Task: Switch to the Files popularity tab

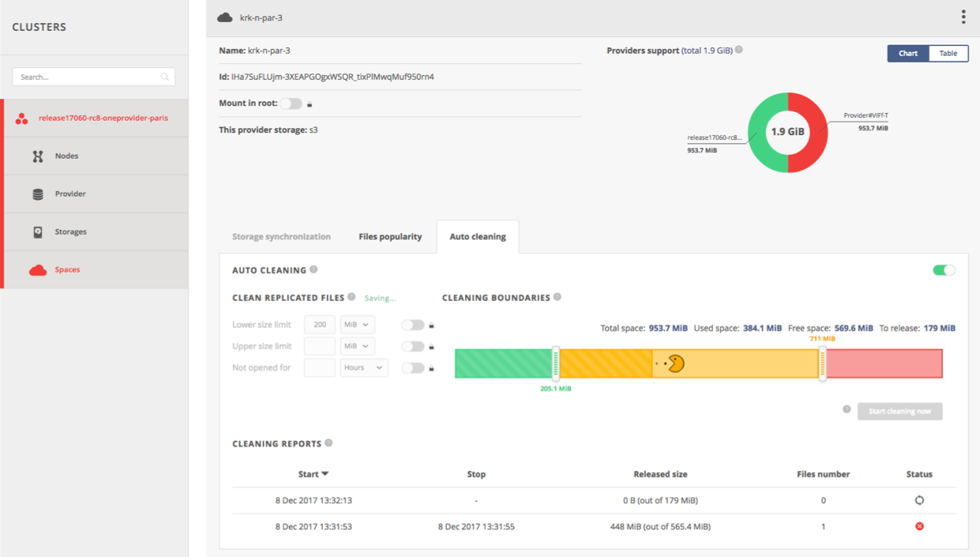Action: pos(390,236)
